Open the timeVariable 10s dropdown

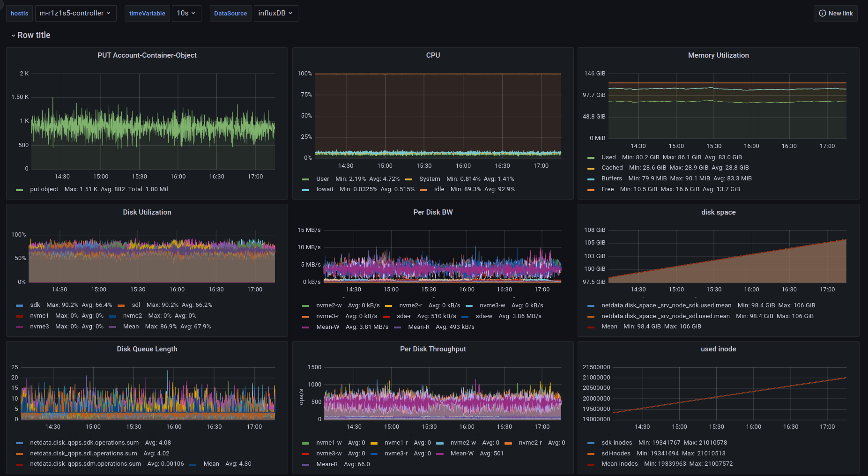186,13
